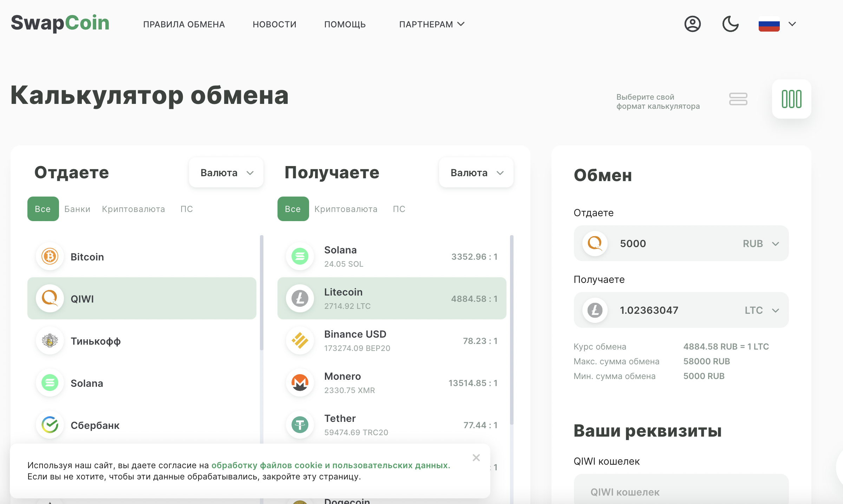This screenshot has height=504, width=843.
Task: Select Bitcoin icon in the give list
Action: (x=50, y=257)
